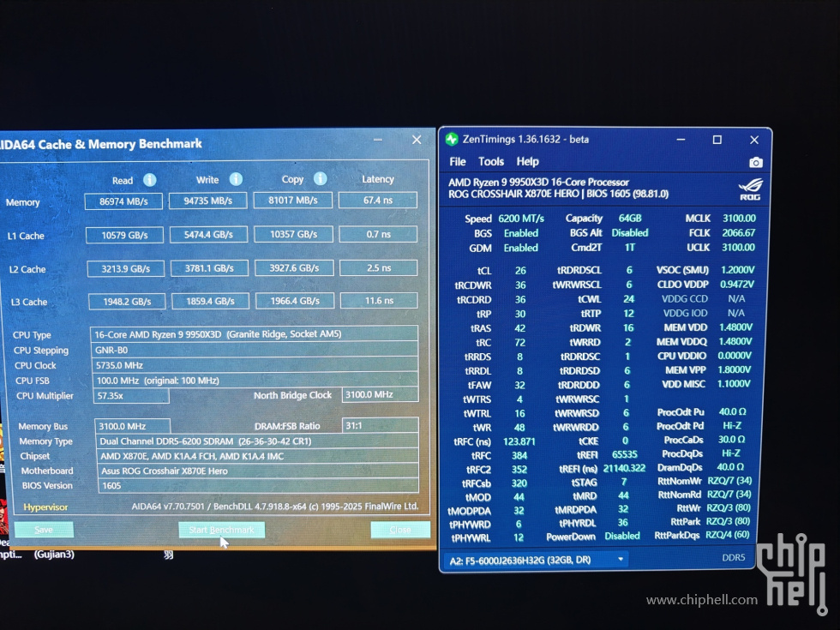Click the Capacity value 64GB

tap(629, 218)
